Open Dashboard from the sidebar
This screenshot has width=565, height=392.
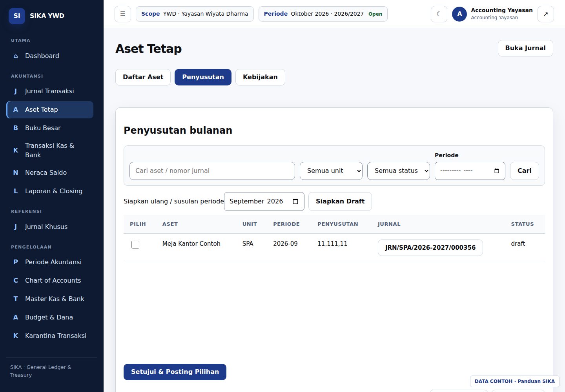tap(50, 56)
